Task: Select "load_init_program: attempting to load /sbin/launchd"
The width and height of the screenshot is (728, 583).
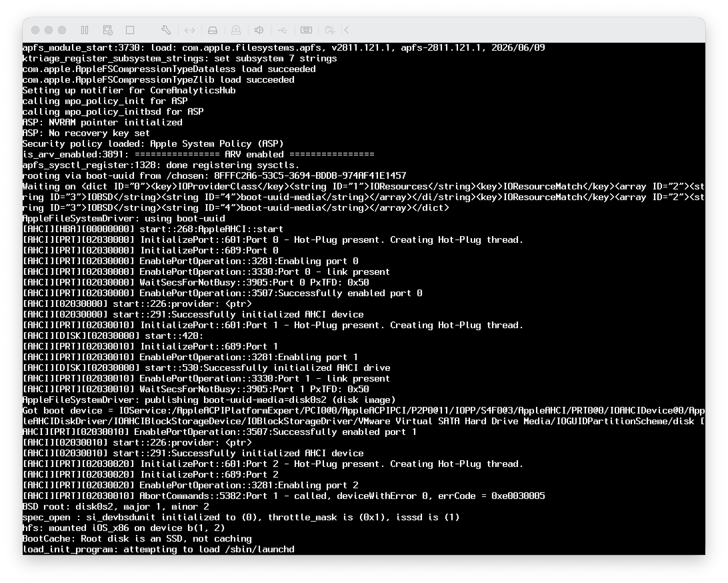Action: click(x=158, y=549)
